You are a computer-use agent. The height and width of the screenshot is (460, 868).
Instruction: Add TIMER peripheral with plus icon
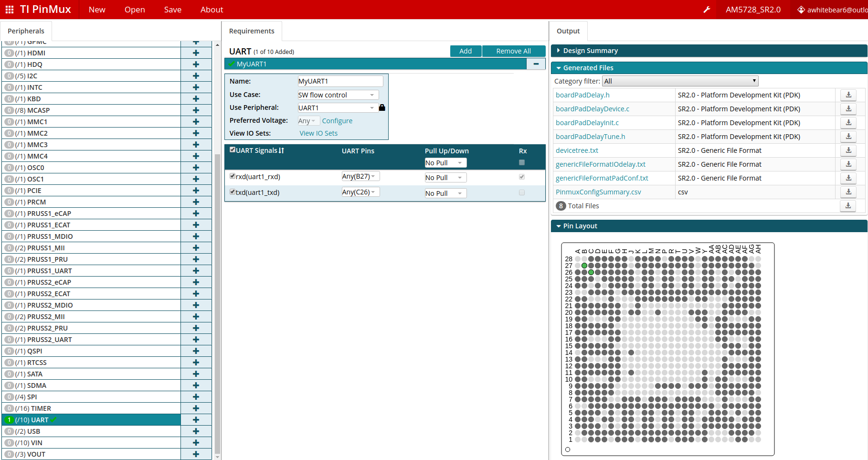tap(196, 408)
